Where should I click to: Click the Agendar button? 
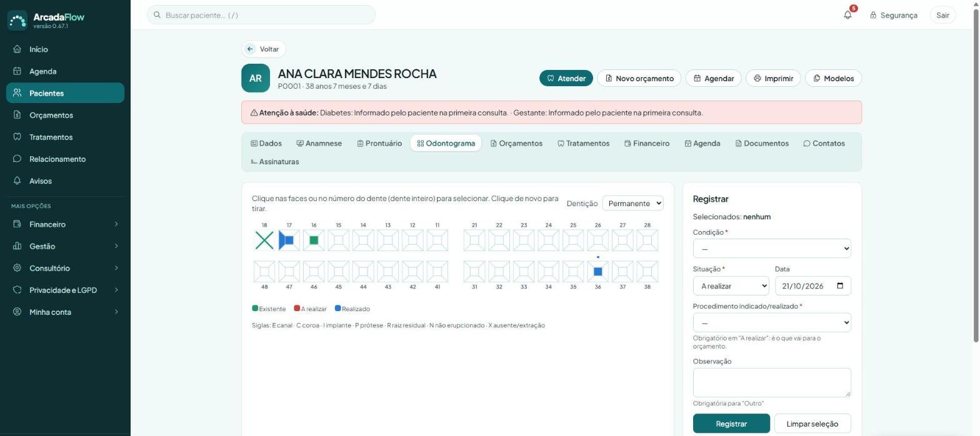714,78
